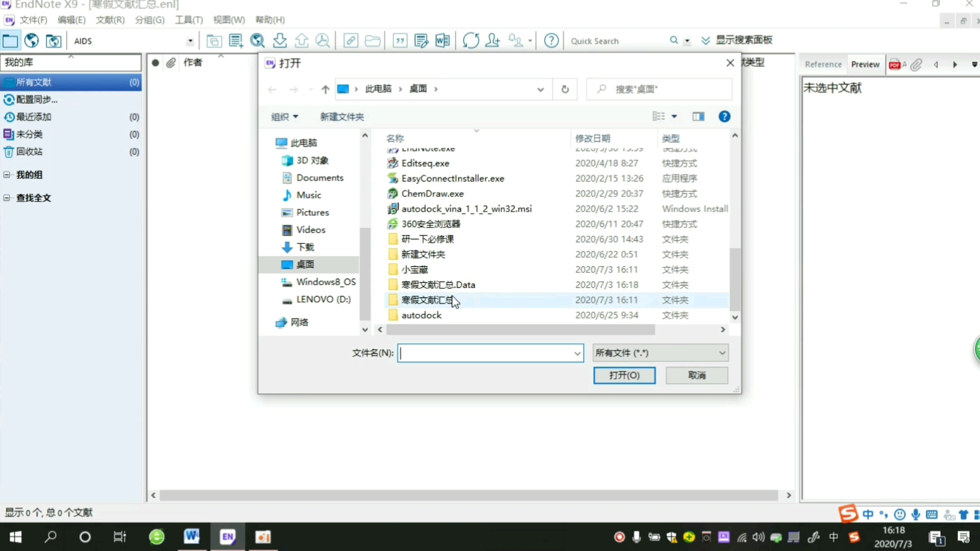Click the Open Link toolbar icon
The width and height of the screenshot is (980, 551).
pos(351,40)
